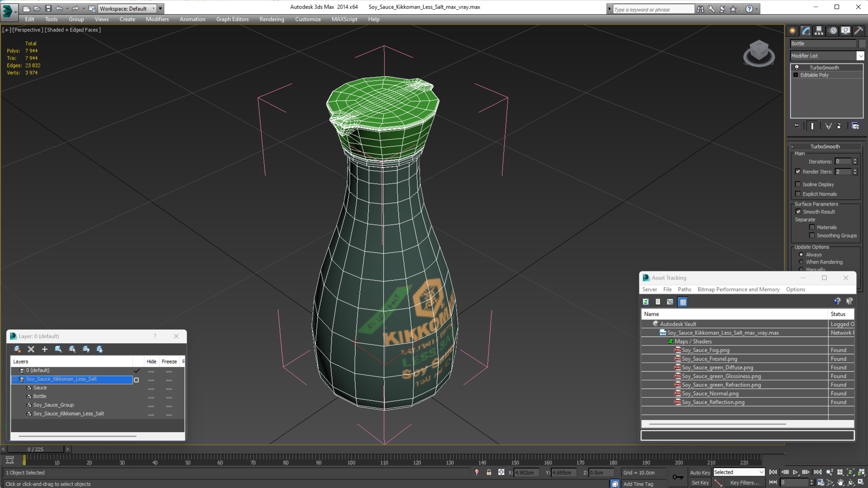Click the object color swatch beside Bottle
This screenshot has height=488, width=868.
(862, 43)
